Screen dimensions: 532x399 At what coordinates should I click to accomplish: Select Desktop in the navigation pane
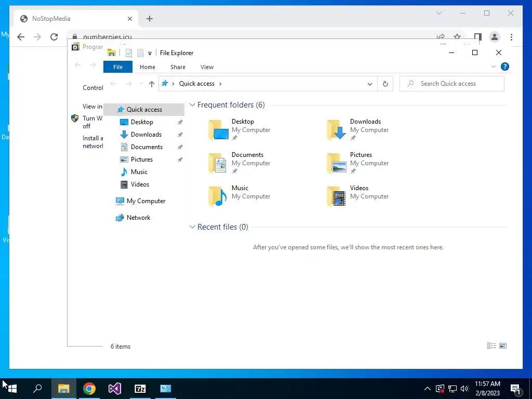click(142, 122)
